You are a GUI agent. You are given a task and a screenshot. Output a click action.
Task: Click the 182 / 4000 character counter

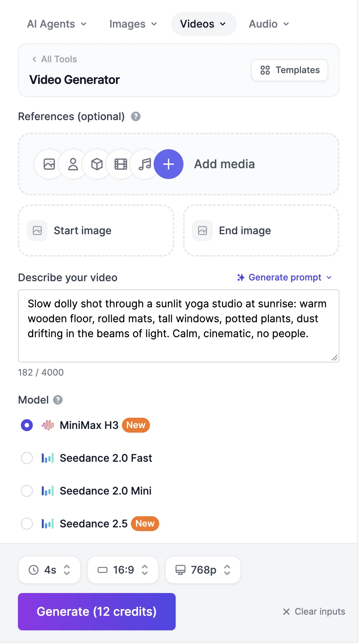click(x=41, y=372)
